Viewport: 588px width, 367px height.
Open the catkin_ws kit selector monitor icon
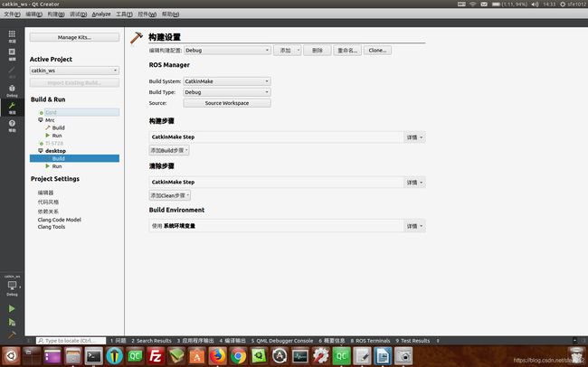coord(12,286)
